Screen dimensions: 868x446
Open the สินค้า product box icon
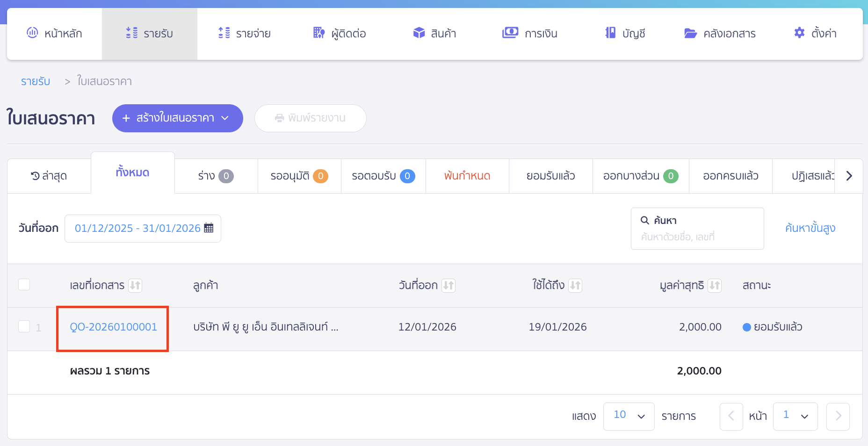point(419,33)
